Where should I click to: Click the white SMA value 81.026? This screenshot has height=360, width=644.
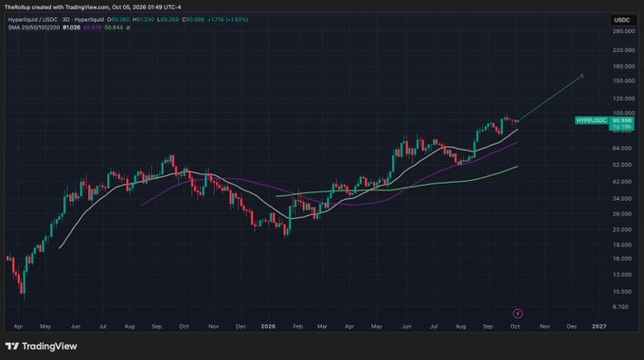point(71,27)
